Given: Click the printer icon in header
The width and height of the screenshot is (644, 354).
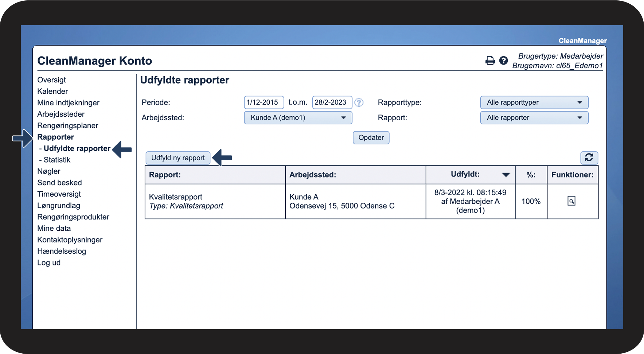Looking at the screenshot, I should (x=490, y=61).
